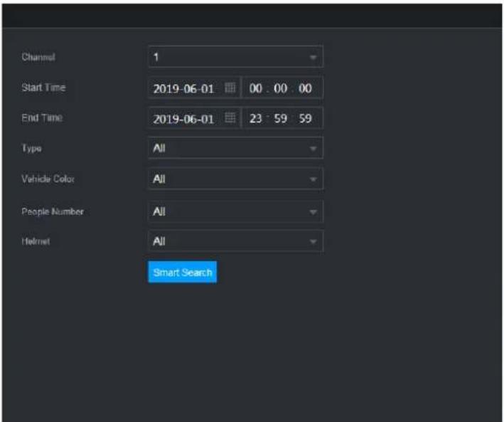Click the Helmet label

[x=36, y=241]
